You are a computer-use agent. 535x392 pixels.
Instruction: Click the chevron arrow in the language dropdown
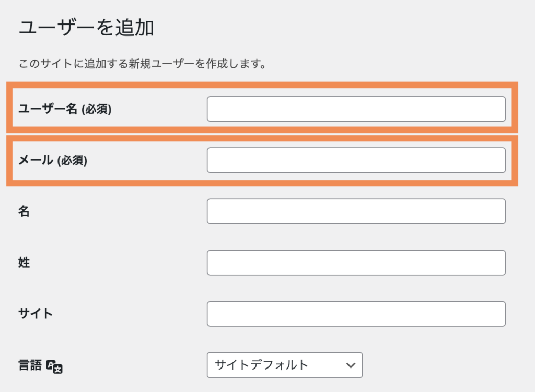351,365
